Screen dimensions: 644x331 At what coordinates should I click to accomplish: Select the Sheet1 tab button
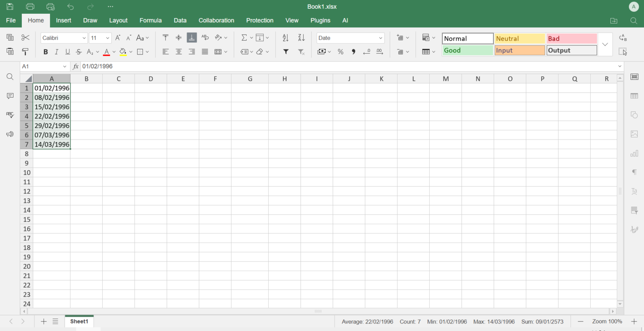[x=79, y=321]
